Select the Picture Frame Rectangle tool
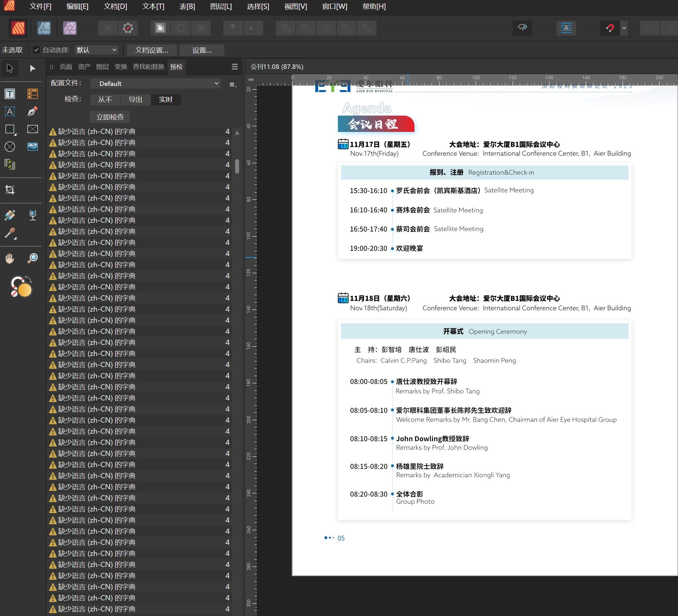 point(32,129)
